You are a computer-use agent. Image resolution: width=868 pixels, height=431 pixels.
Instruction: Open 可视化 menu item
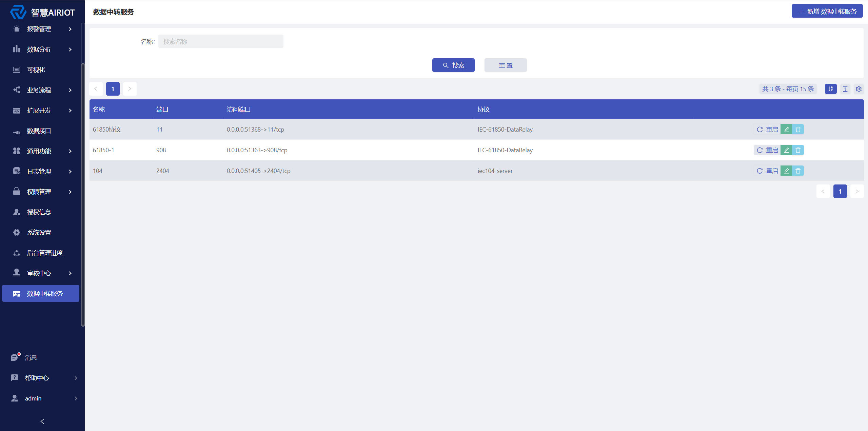click(x=41, y=70)
